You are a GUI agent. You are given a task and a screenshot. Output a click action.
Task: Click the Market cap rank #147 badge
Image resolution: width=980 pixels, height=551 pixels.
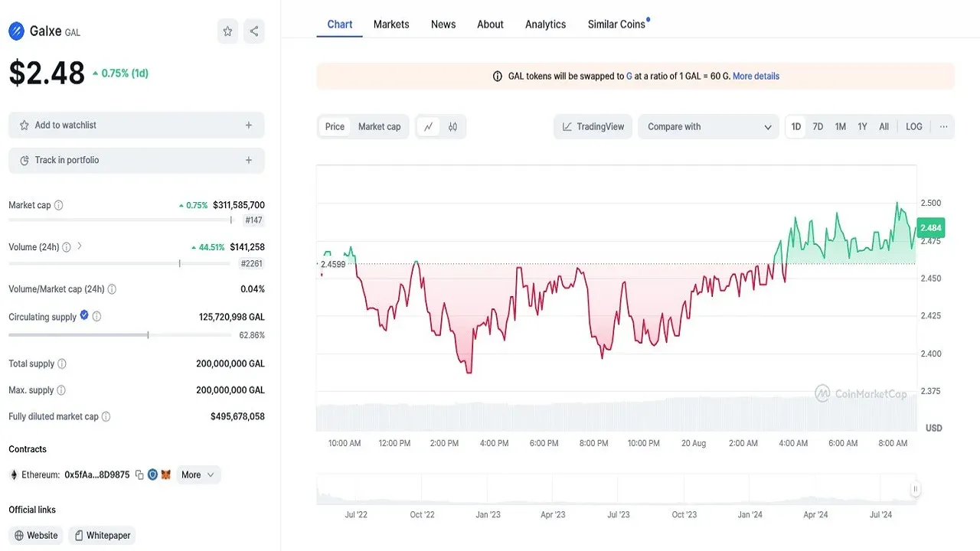coord(254,220)
